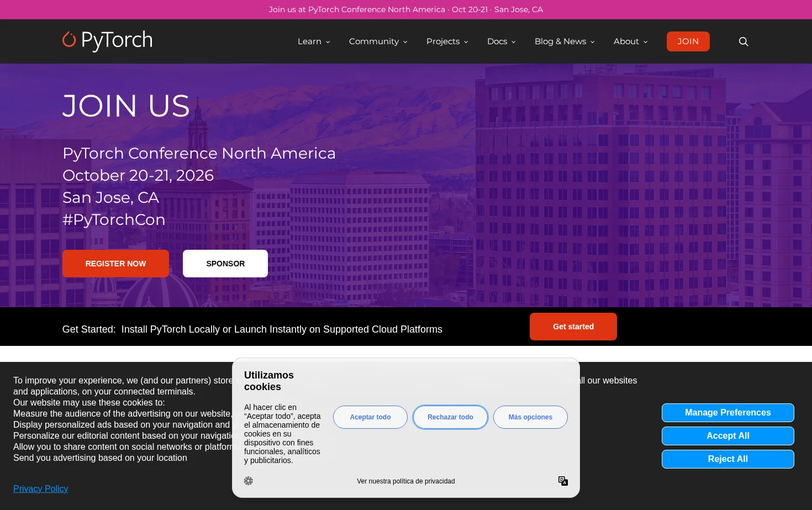Viewport: 812px width, 510px height.
Task: Click the cookie settings gear icon
Action: coord(249,481)
